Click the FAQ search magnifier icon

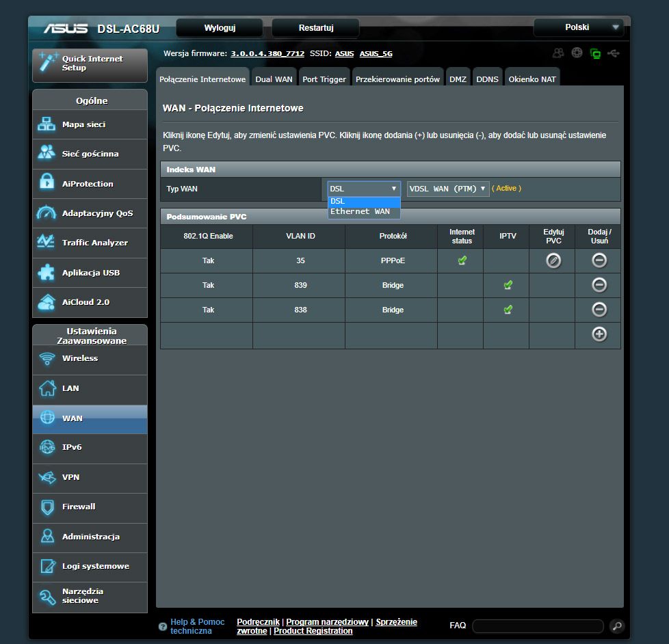point(616,626)
